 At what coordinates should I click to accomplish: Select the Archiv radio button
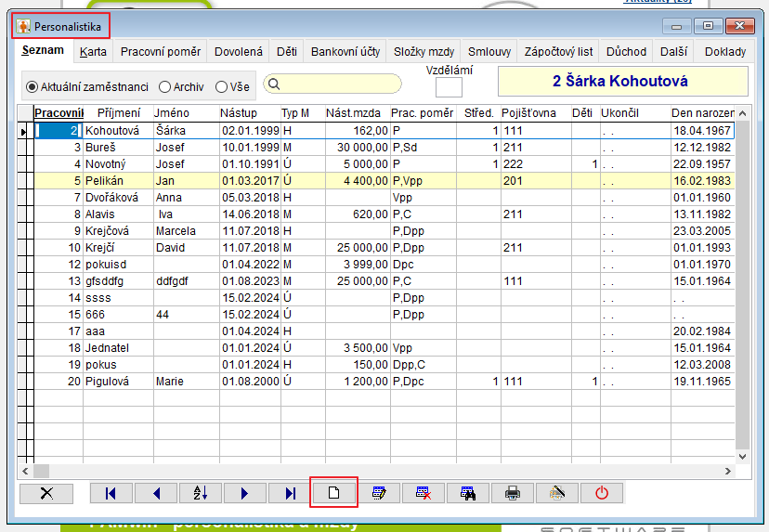point(164,86)
